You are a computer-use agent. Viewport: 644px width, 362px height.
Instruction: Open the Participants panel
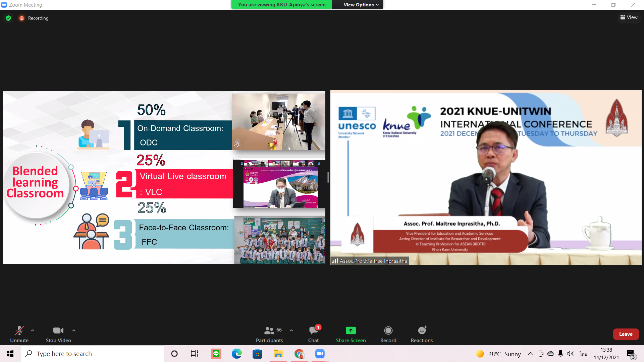[x=269, y=334]
